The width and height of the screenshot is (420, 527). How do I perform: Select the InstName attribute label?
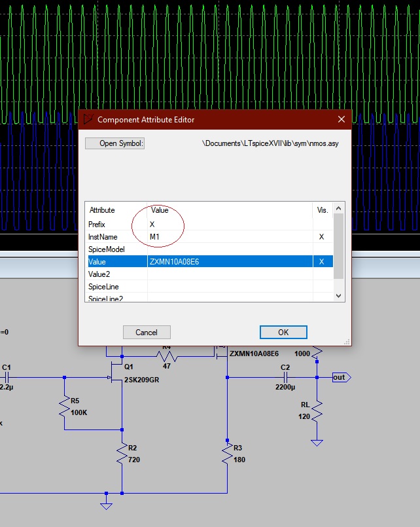tap(103, 236)
